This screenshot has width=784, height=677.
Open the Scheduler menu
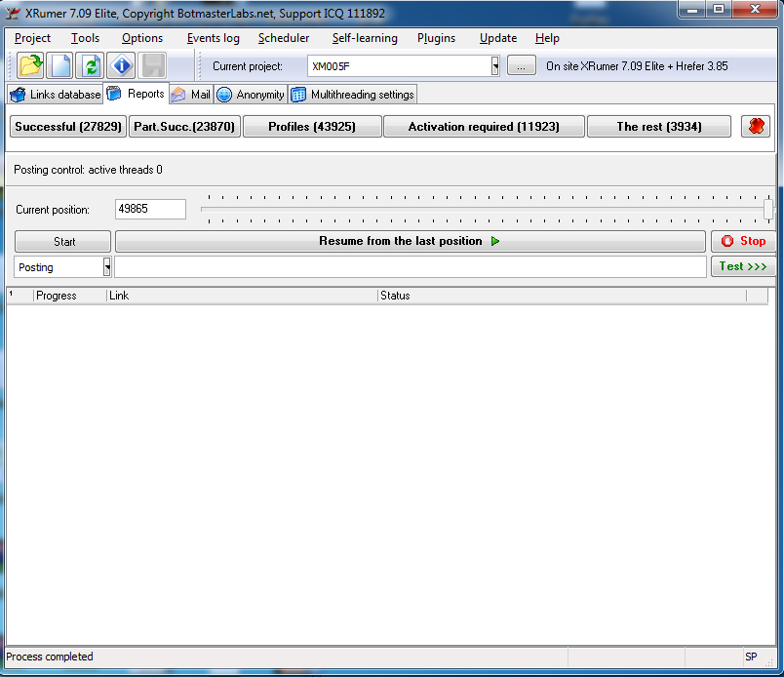(284, 38)
